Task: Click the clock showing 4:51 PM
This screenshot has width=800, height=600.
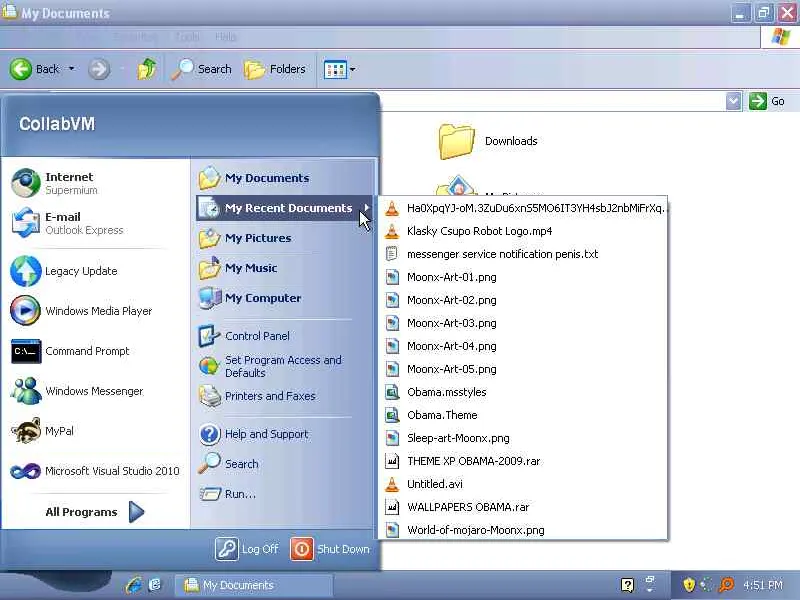Action: [x=763, y=585]
